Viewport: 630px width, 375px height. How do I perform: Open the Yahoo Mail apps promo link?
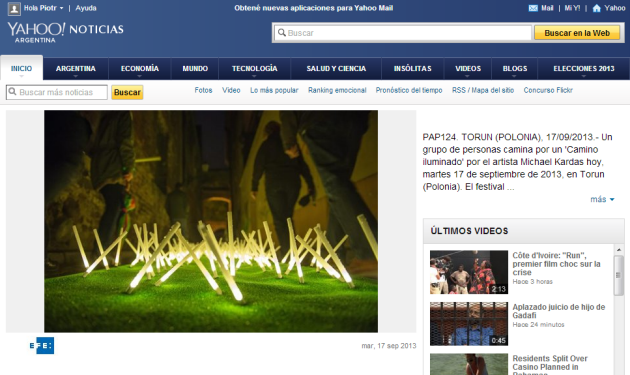(x=313, y=8)
